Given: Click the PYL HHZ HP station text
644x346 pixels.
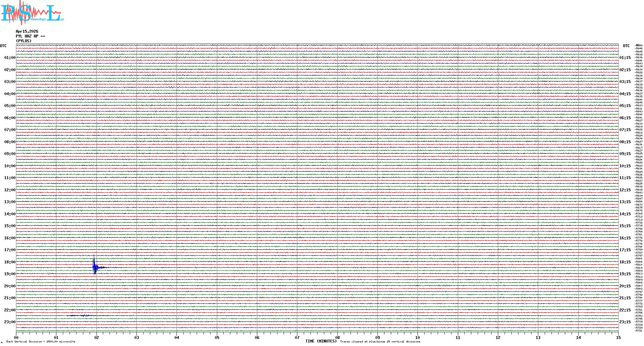Looking at the screenshot, I should click(30, 36).
